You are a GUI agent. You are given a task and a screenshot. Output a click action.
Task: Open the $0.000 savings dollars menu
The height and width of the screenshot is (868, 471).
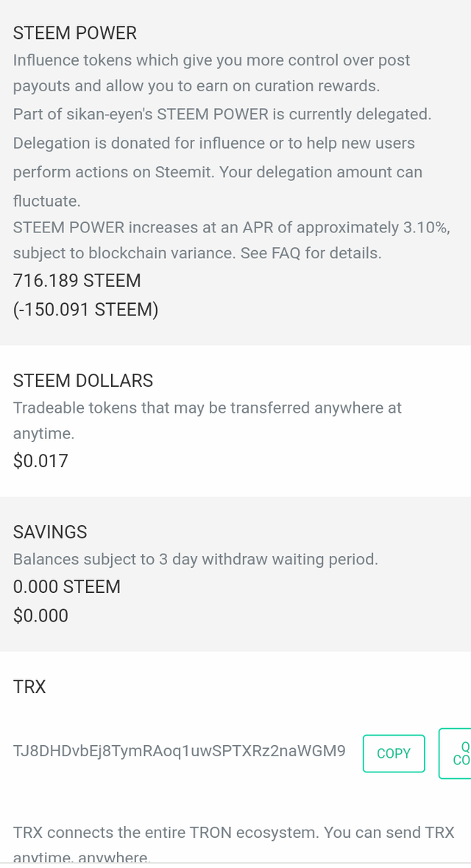[40, 616]
